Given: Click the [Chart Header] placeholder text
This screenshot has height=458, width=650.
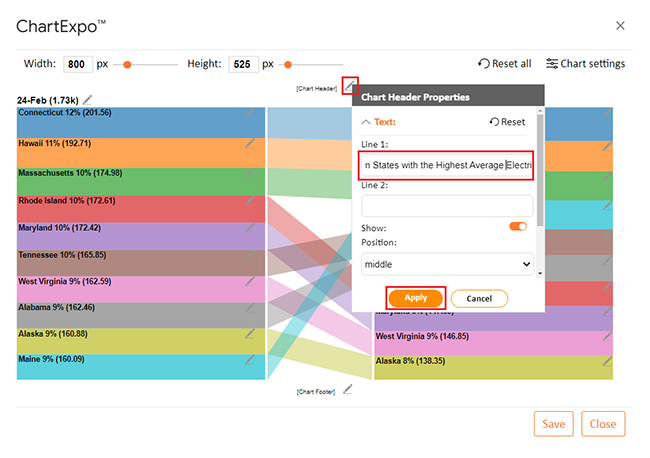Looking at the screenshot, I should coord(317,88).
